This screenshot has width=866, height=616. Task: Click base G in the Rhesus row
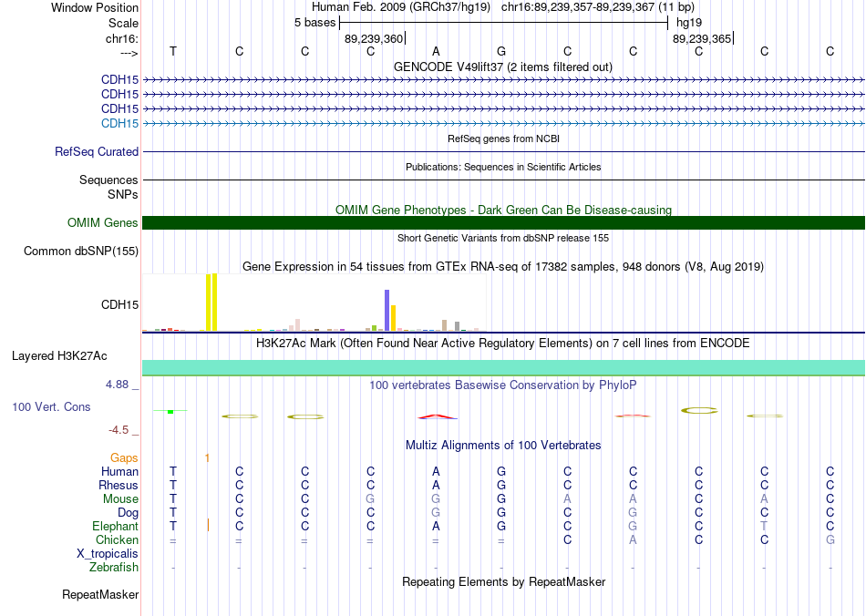[501, 485]
